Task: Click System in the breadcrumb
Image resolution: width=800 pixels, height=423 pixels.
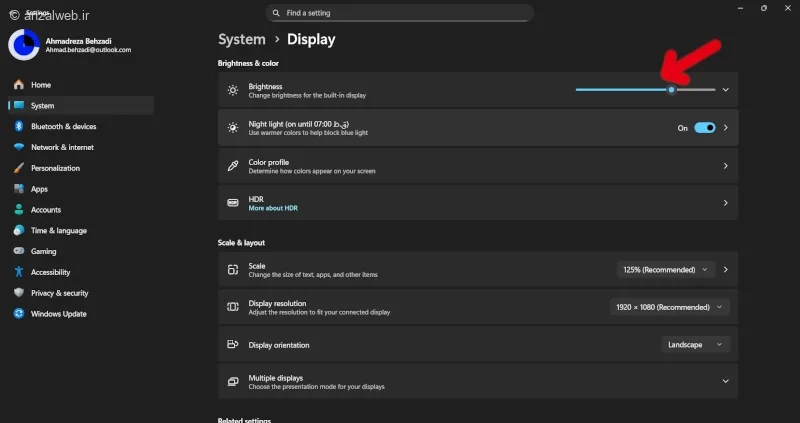Action: point(241,40)
